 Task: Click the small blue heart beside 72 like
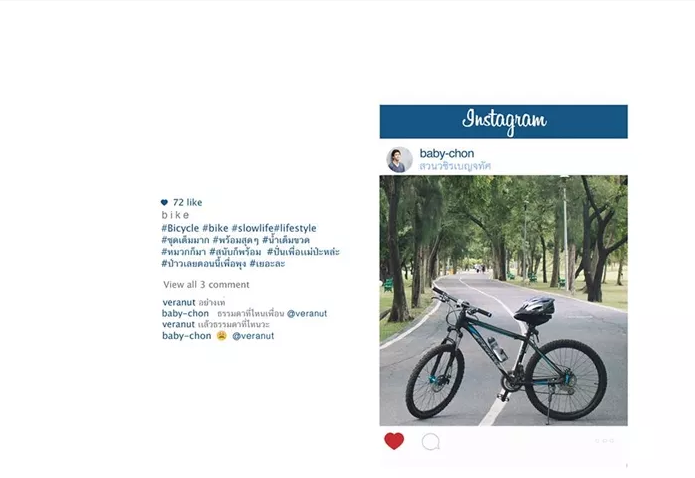[164, 203]
